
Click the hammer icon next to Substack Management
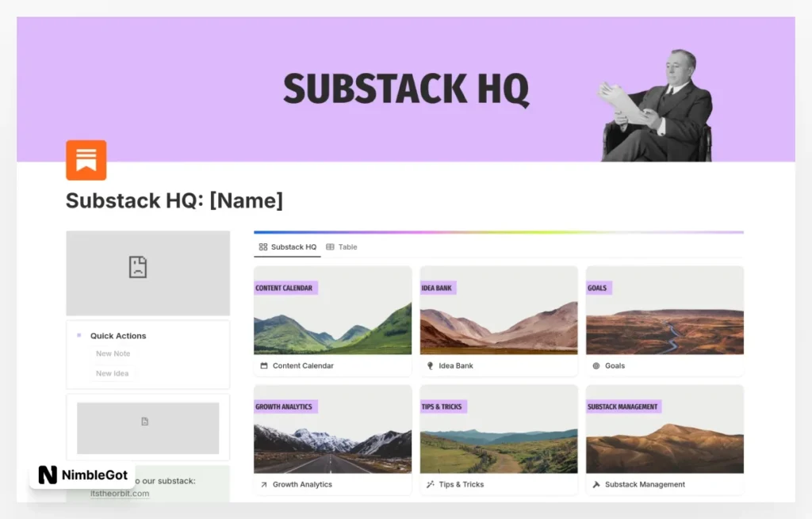[x=596, y=484]
